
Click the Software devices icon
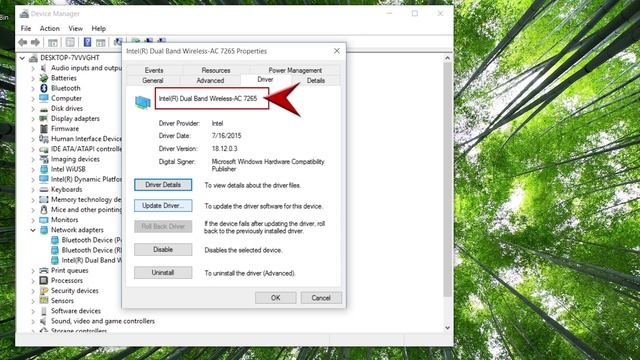tap(44, 311)
